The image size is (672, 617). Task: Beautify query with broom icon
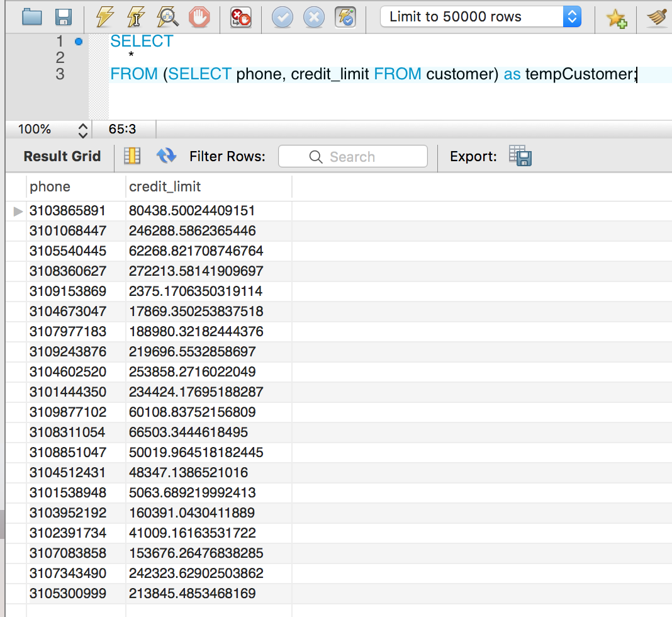pyautogui.click(x=658, y=18)
